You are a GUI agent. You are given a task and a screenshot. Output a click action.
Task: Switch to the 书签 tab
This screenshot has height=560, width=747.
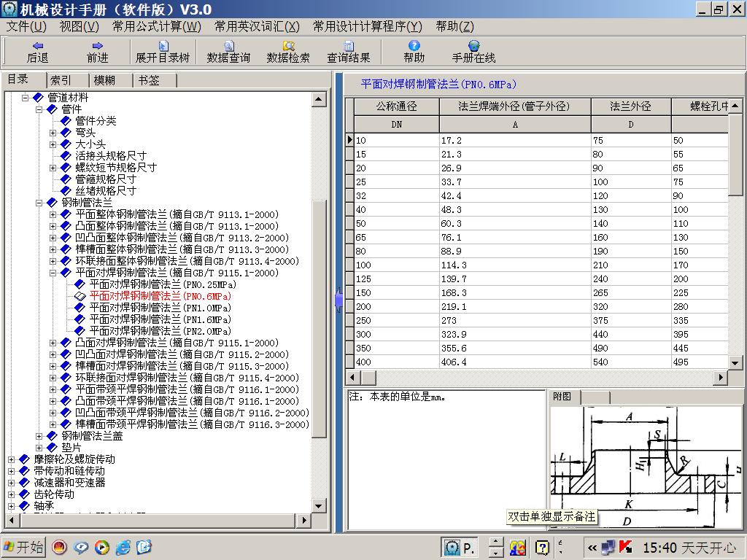pos(155,80)
